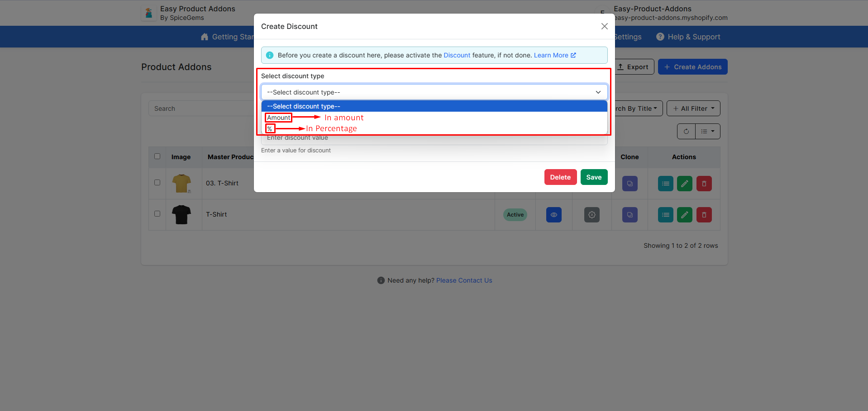Click the teal list icon for 03. T-Shirt
868x411 pixels.
pos(665,184)
